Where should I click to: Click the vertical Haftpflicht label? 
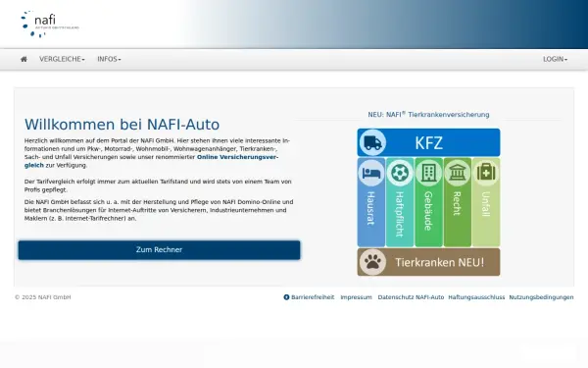click(400, 214)
